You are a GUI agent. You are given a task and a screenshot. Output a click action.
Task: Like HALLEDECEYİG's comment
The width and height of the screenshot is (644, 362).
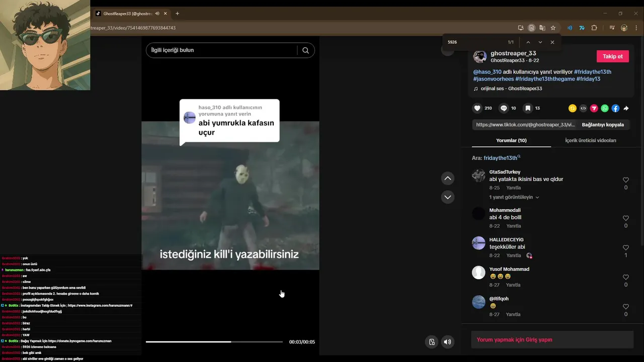tap(626, 248)
